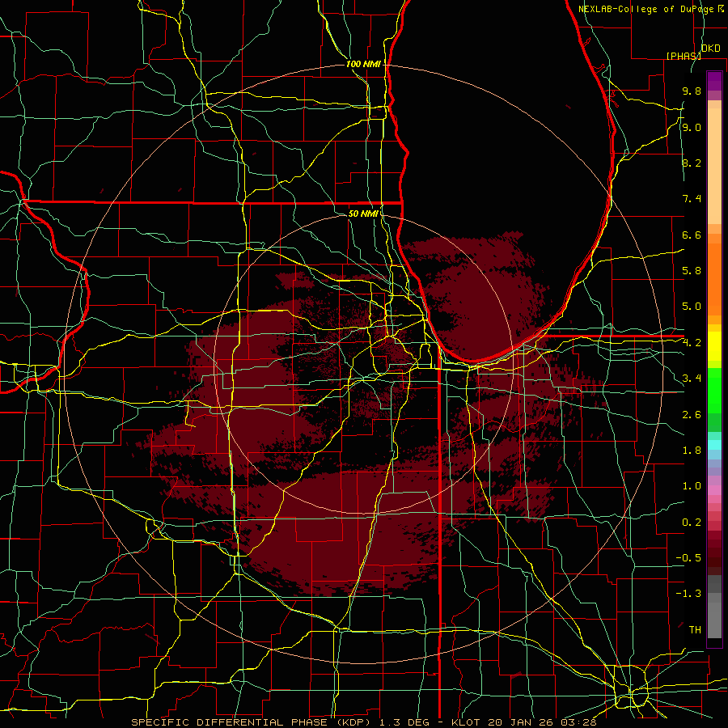The image size is (728, 728).
Task: Click the TH threshold legend label
Action: (695, 630)
